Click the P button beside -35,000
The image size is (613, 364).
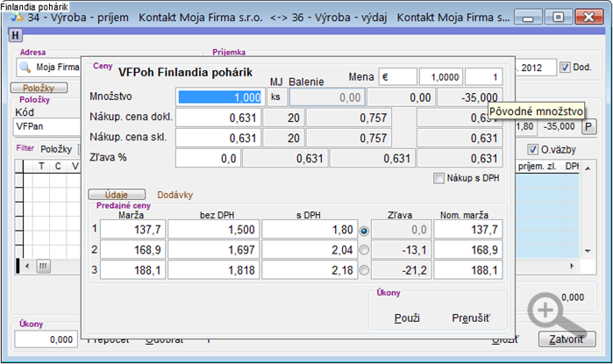(588, 126)
